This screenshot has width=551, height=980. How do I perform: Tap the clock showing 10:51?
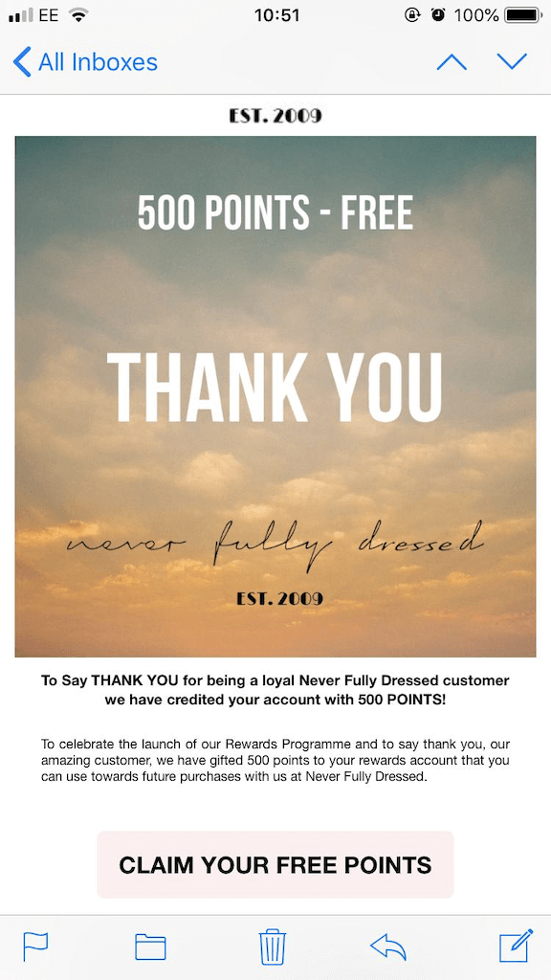coord(276,14)
